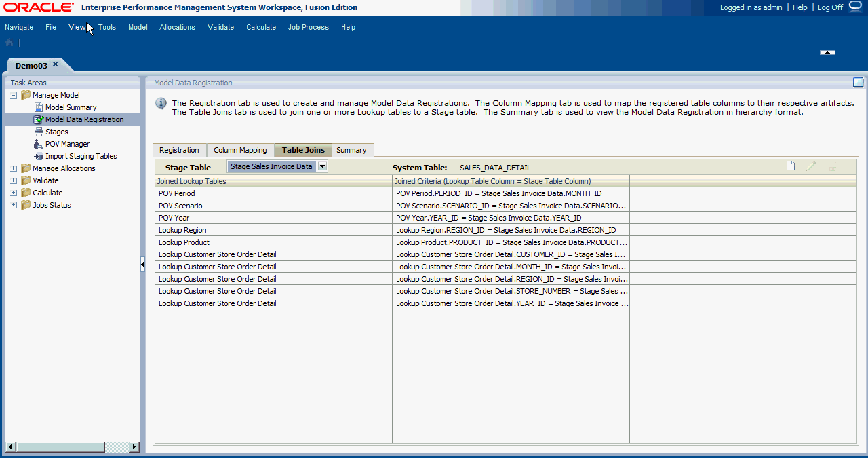
Task: Open the Job Process menu
Action: coord(309,27)
